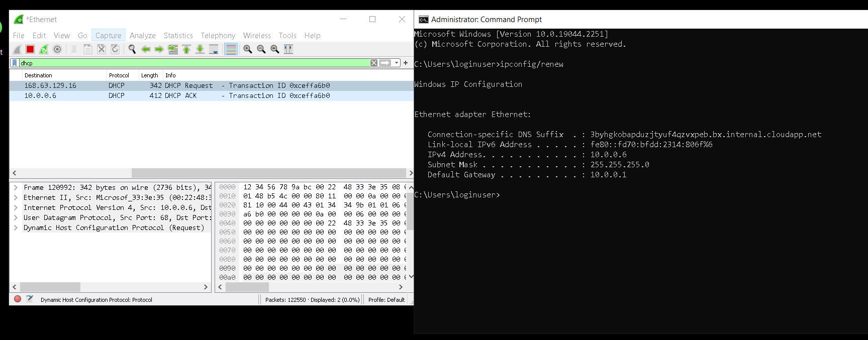This screenshot has height=340, width=868.
Task: Zoom in the main window text
Action: [x=248, y=49]
